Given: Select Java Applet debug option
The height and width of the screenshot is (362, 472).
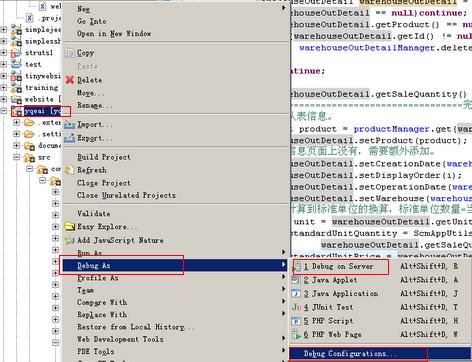Looking at the screenshot, I should pyautogui.click(x=381, y=280).
